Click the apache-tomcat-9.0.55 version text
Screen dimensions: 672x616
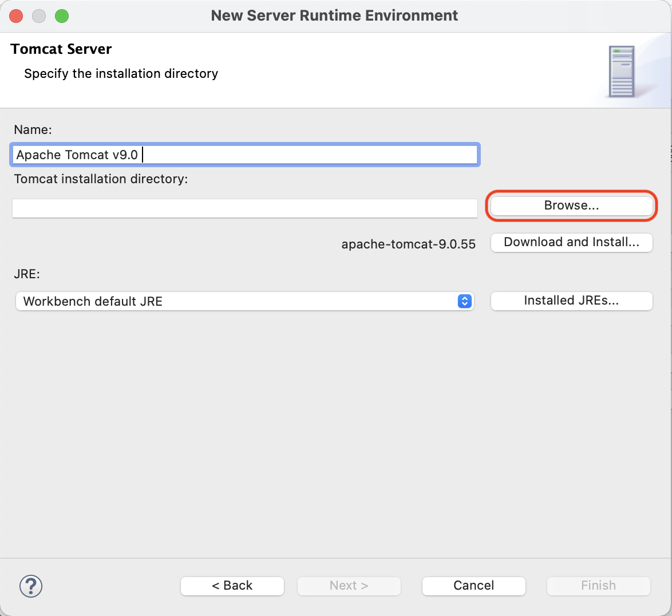coord(409,244)
